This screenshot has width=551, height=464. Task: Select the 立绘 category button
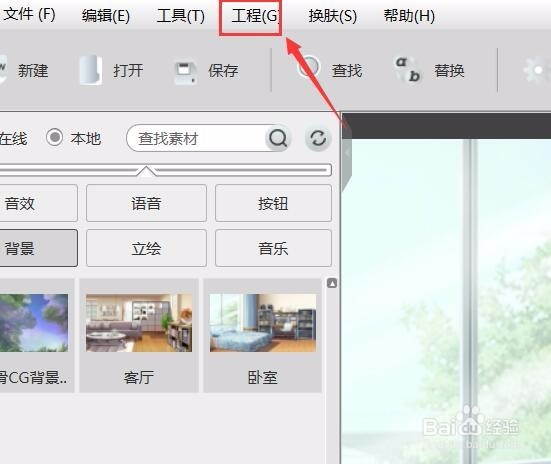[x=146, y=248]
